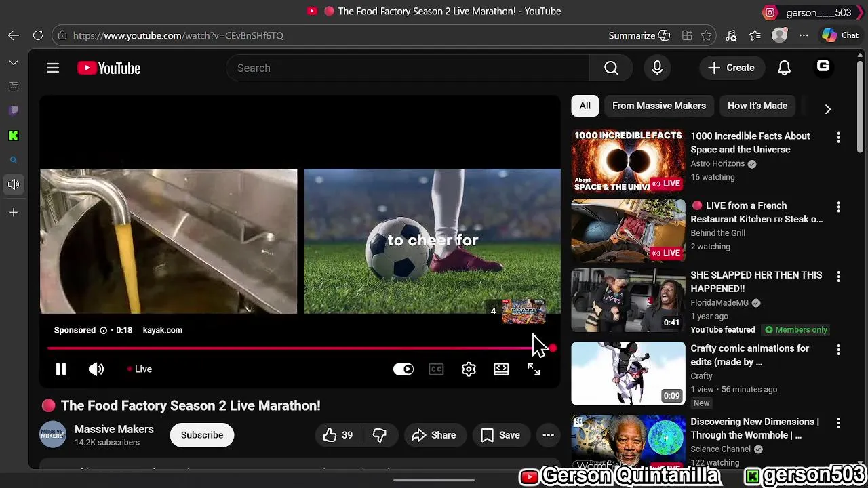Jump to Live in the player
The width and height of the screenshot is (868, 488).
point(140,369)
